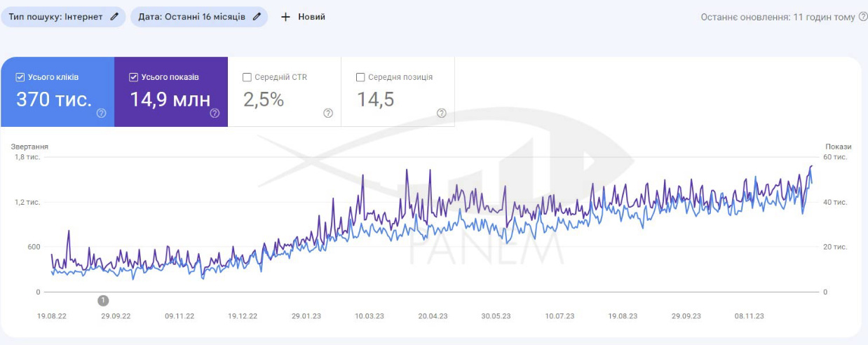The image size is (868, 345).
Task: Uncheck the Усього кліків checkbox
Action: [20, 77]
